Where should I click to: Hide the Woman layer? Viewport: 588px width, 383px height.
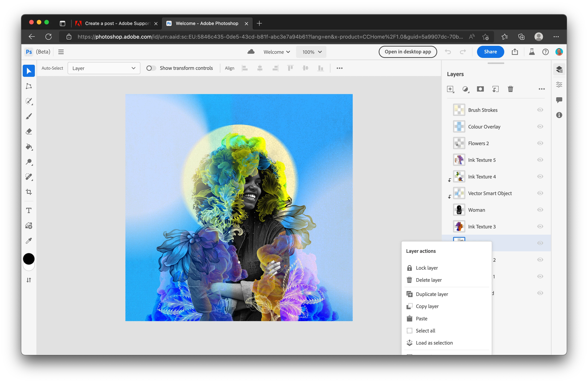pyautogui.click(x=540, y=210)
